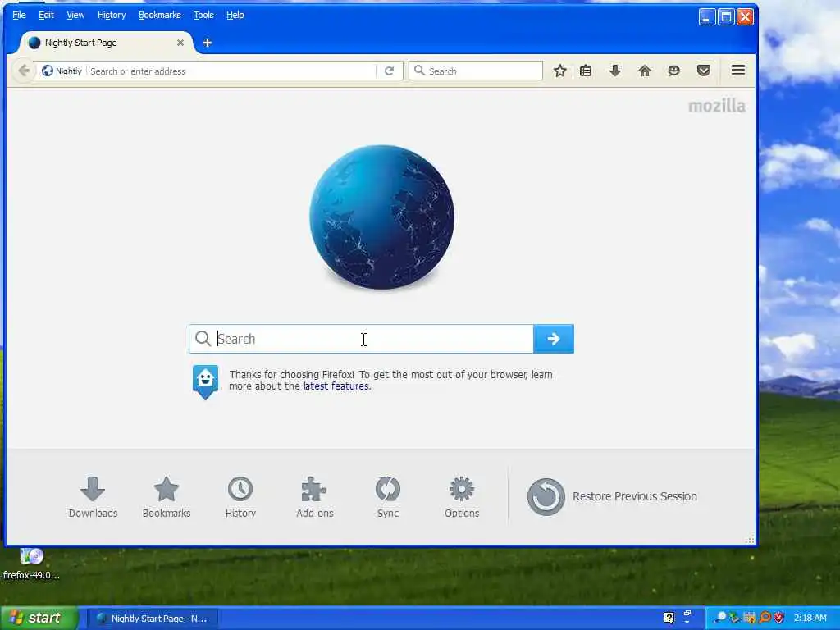
Task: Open the Edit menu
Action: pos(46,15)
